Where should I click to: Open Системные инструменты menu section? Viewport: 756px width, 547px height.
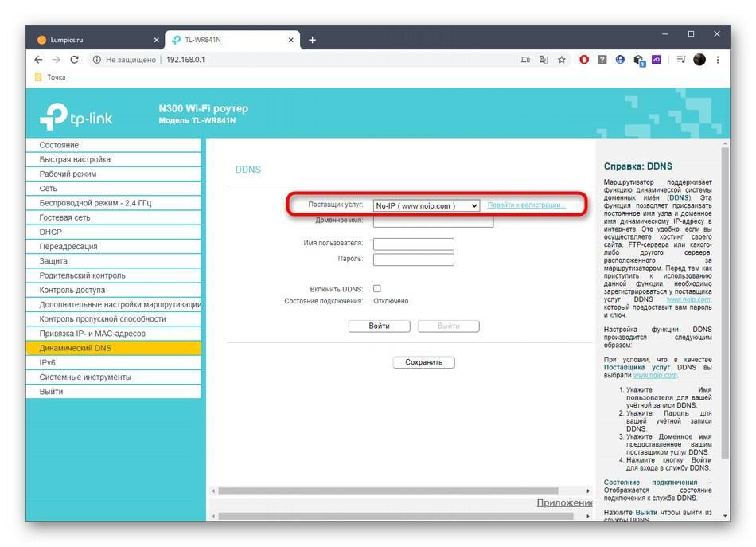[x=113, y=377]
